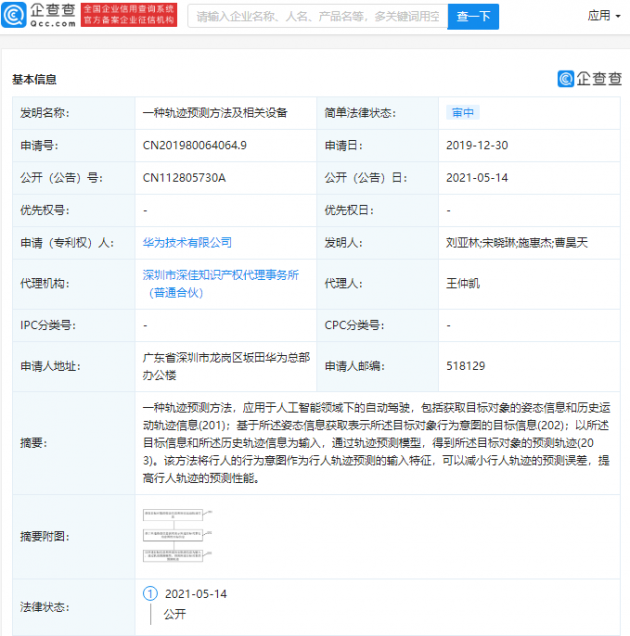Click the 2021-05-14 date in legal status timeline

196,594
